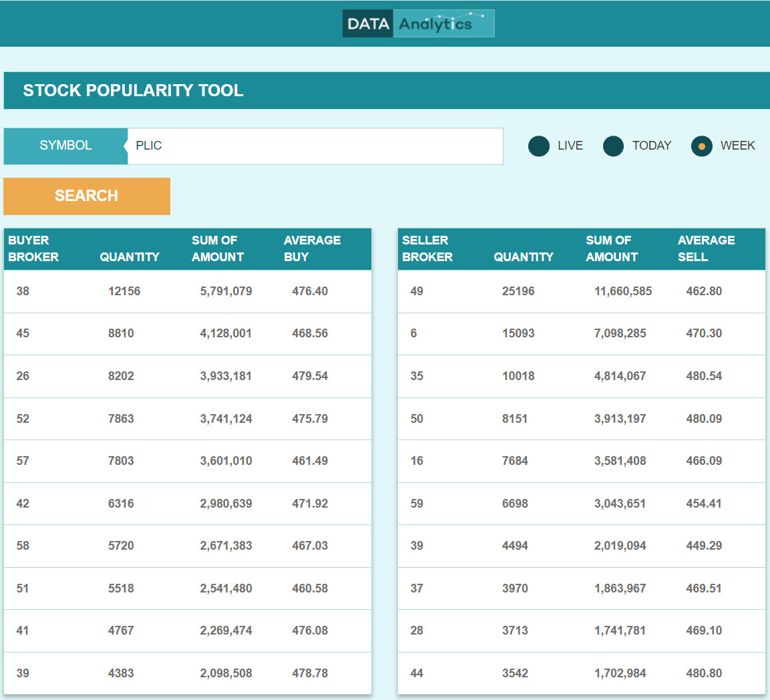This screenshot has height=700, width=770.
Task: Click the AVERAGE BUY column header
Action: pos(312,248)
